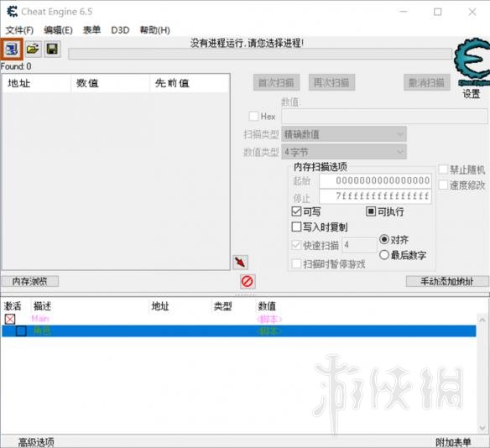The height and width of the screenshot is (448, 490).
Task: Click the 数值 column header in results
Action: [111, 83]
